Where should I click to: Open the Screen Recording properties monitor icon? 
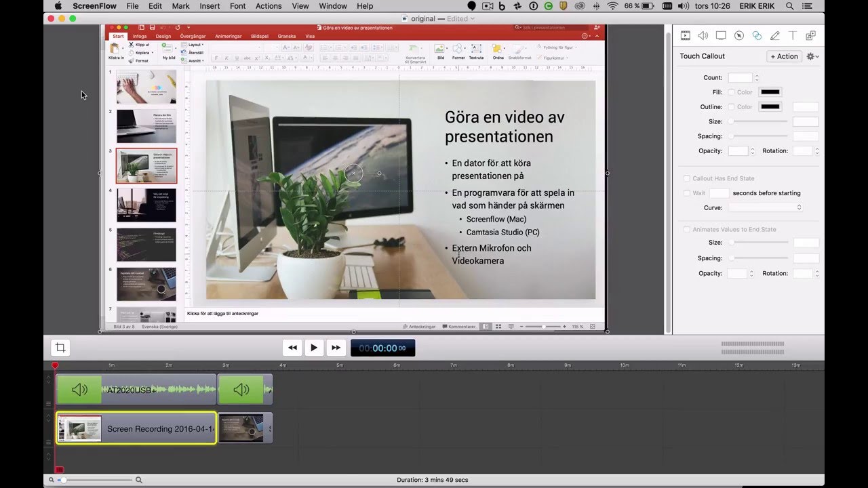721,35
